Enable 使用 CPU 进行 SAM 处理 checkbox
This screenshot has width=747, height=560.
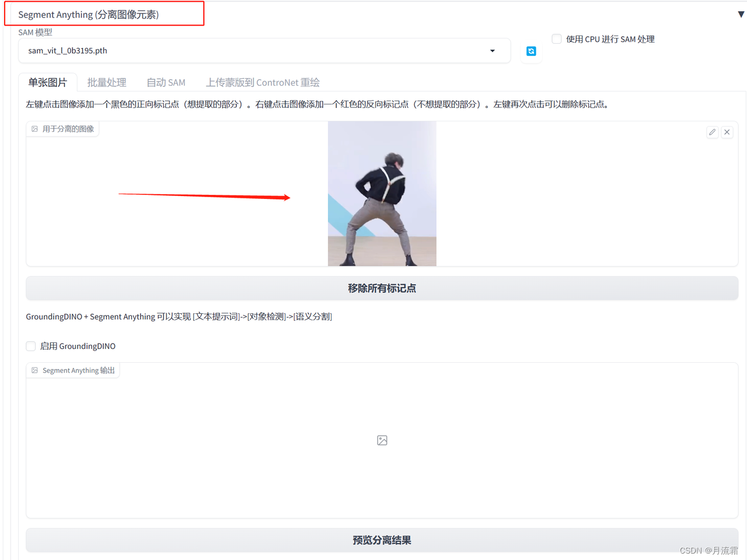pos(557,39)
